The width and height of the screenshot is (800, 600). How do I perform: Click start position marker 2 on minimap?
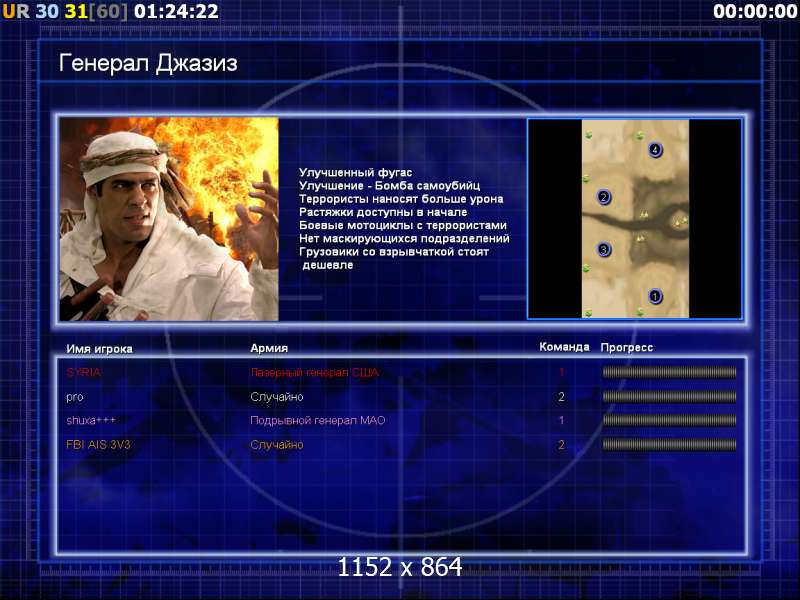pos(604,197)
